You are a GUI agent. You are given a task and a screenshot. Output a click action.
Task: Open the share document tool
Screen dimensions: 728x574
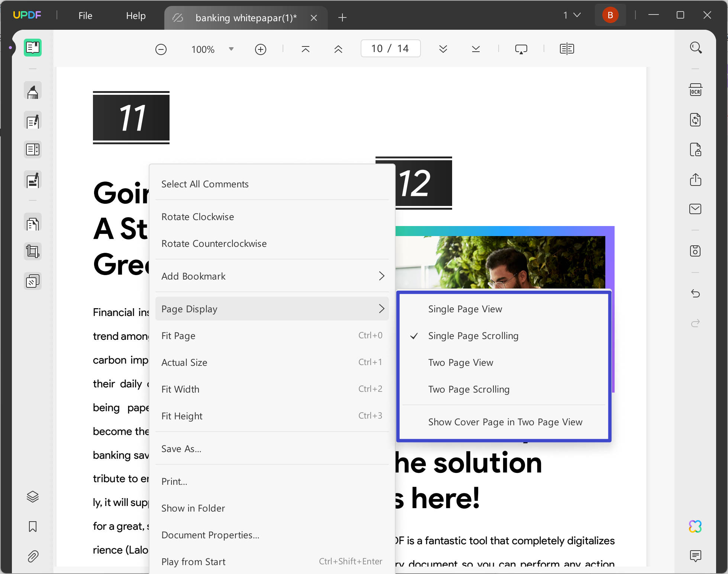click(695, 180)
